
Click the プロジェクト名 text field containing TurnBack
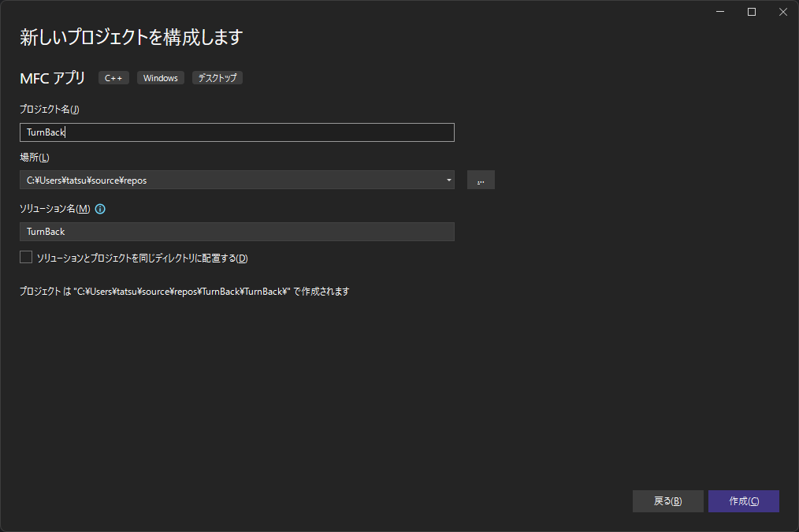coord(236,132)
